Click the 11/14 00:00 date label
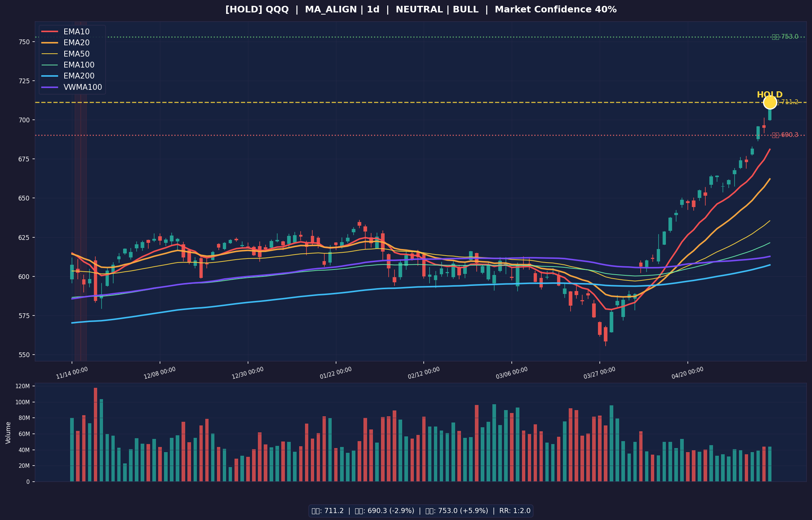The width and height of the screenshot is (812, 520). coord(72,373)
